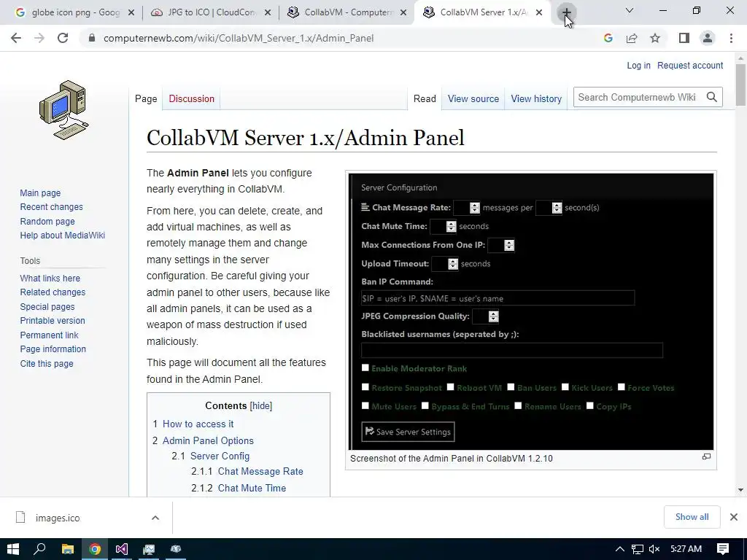This screenshot has height=560, width=747.
Task: Open the Discussion tab
Action: [x=192, y=98]
